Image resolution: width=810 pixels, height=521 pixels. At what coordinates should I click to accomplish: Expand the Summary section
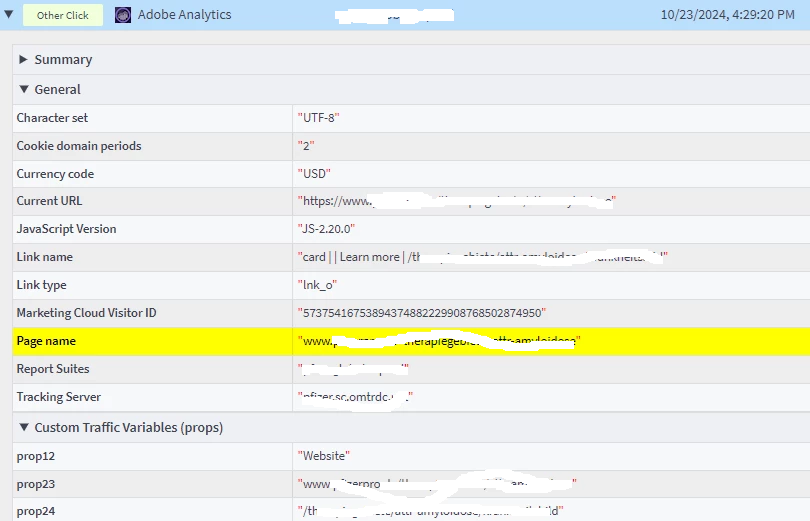23,59
